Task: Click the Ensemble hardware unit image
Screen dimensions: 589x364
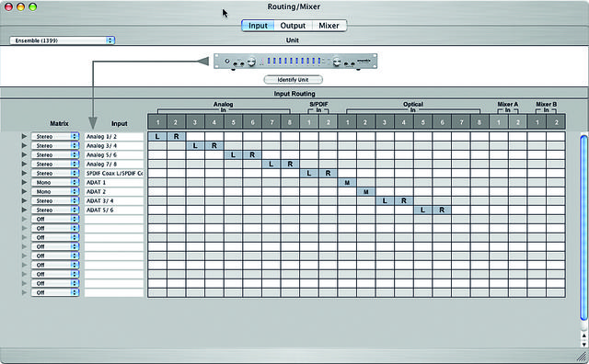Action: [295, 62]
